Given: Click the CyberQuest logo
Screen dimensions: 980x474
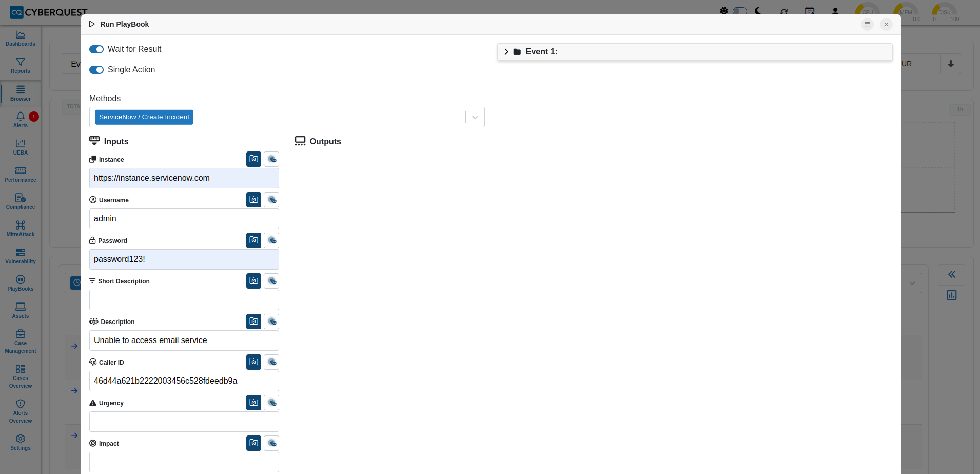Looking at the screenshot, I should [49, 12].
